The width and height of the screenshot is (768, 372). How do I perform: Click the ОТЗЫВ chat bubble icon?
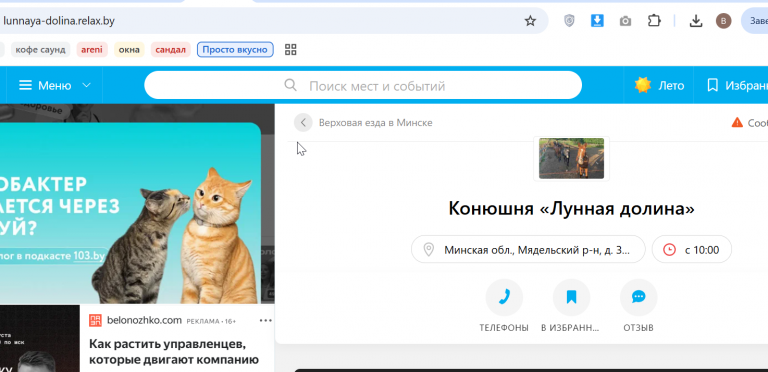coord(638,297)
